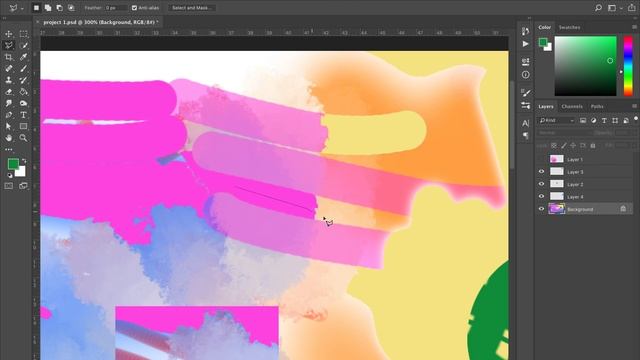Select the Pen tool
640x360 pixels.
(x=9, y=115)
